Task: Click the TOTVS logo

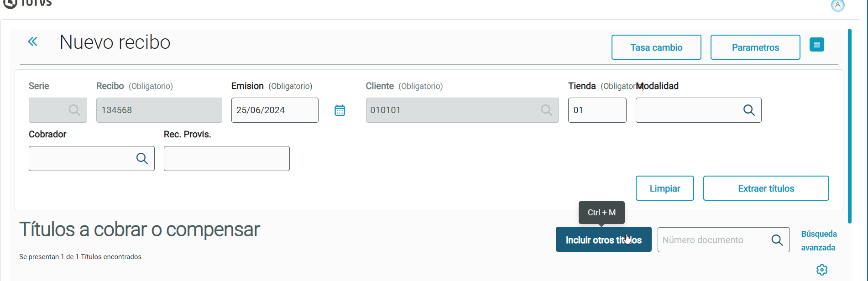Action: [x=27, y=4]
